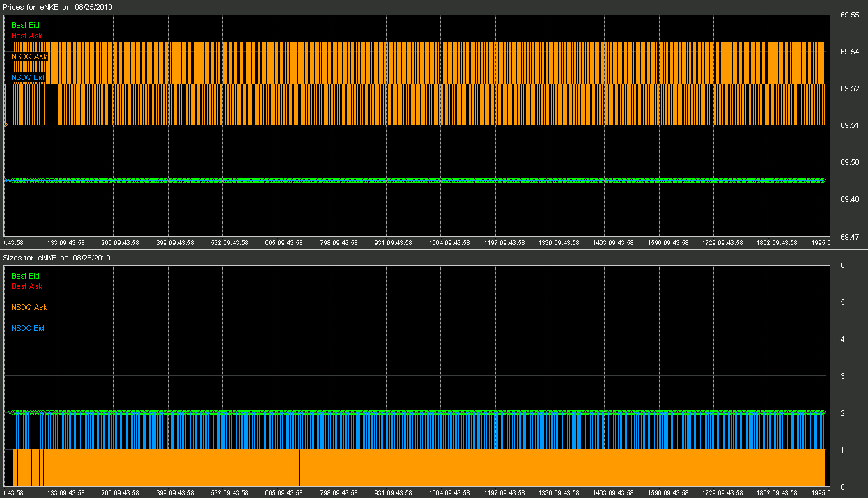Click size axis label 2 in Sizes chart
868x498 pixels.
click(843, 413)
